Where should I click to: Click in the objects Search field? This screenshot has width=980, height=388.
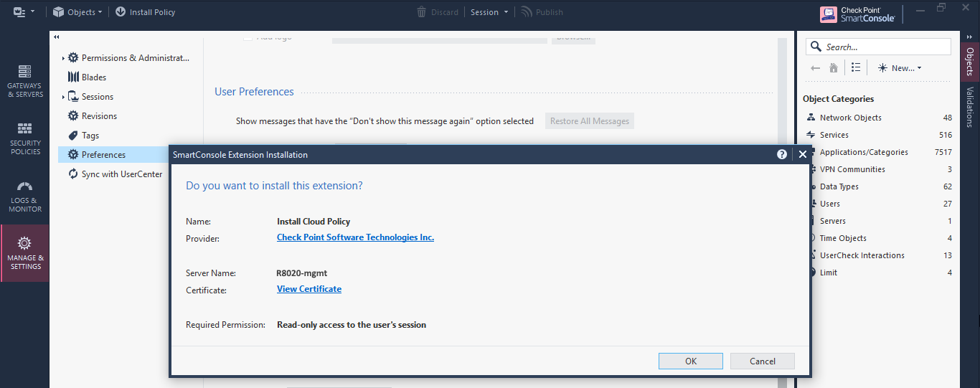tap(878, 47)
